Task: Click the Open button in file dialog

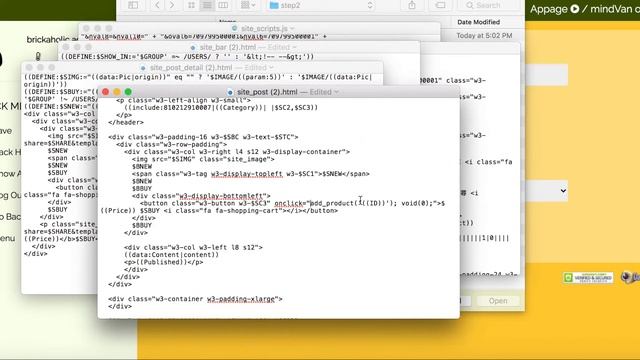Action: (498, 301)
